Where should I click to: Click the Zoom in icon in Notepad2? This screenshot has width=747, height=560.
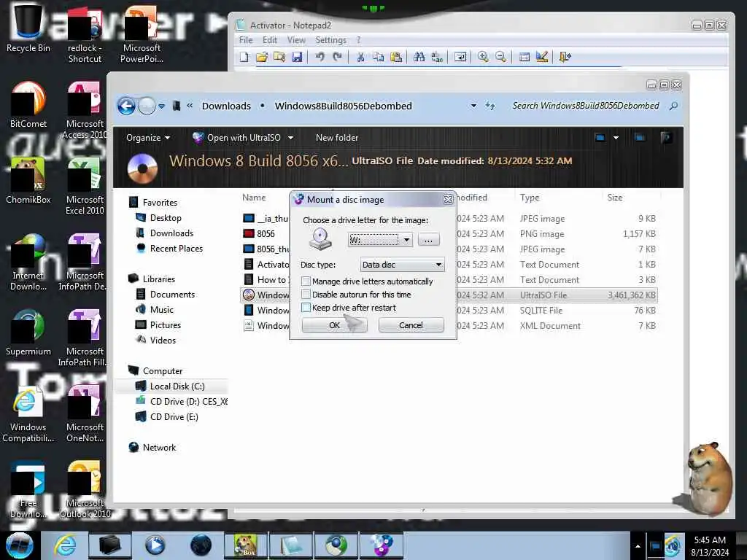click(483, 57)
